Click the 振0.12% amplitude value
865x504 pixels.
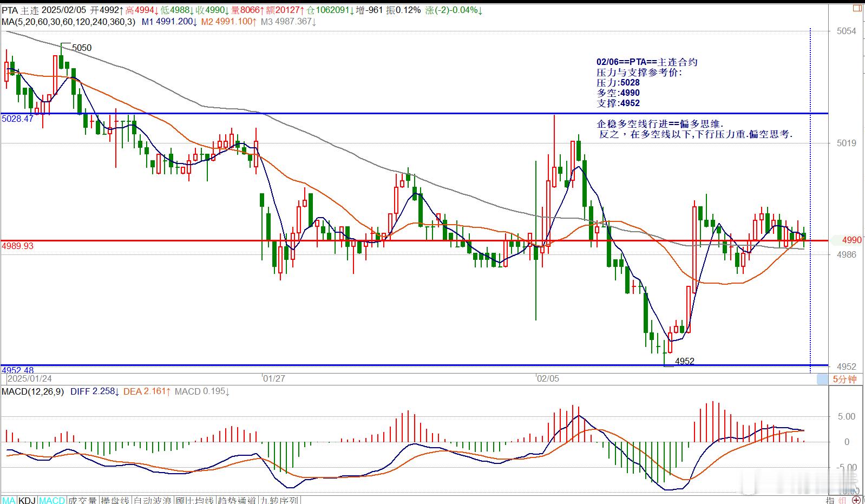pos(403,10)
